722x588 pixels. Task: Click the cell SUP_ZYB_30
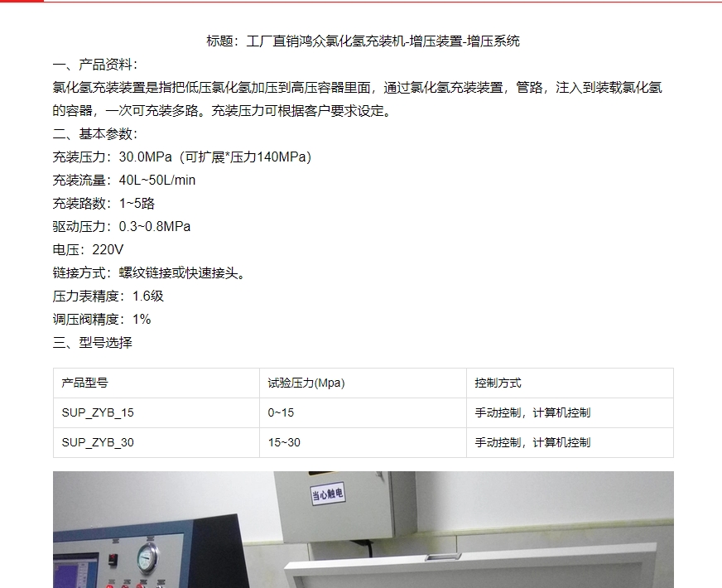point(156,443)
